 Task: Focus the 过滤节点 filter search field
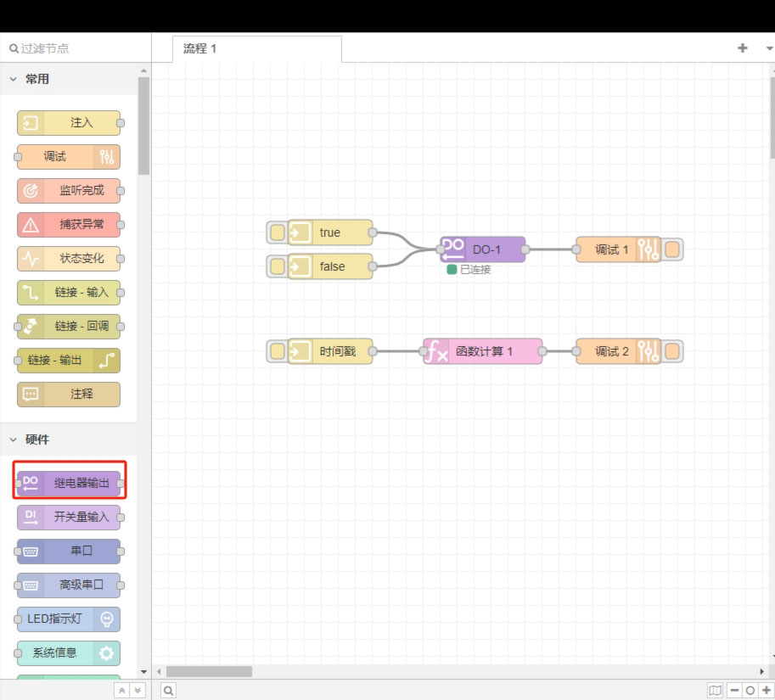[x=76, y=48]
